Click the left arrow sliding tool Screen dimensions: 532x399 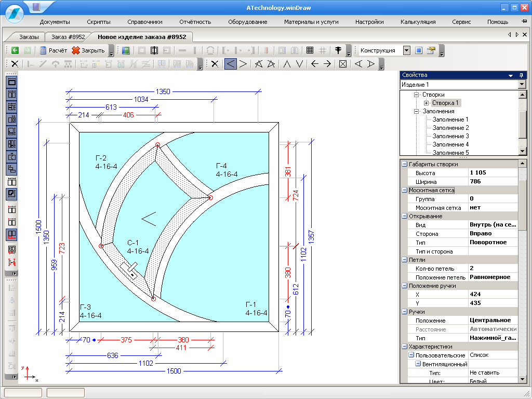[x=315, y=64]
